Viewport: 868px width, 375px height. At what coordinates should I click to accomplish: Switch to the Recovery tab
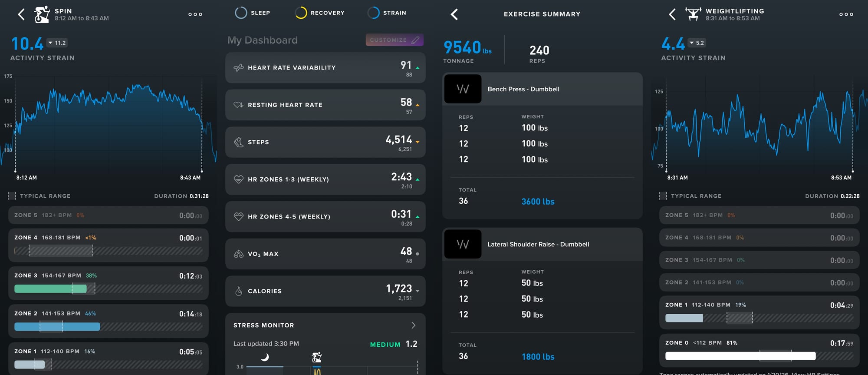320,13
